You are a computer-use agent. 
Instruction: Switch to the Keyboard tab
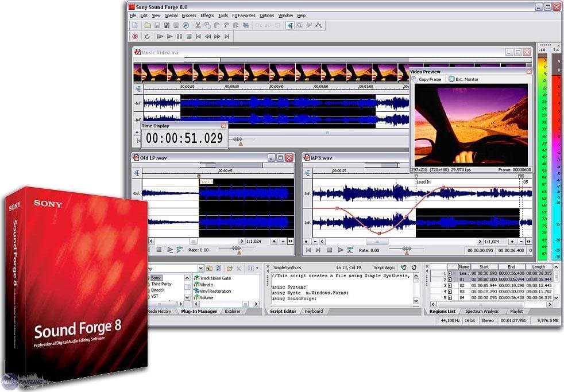click(x=314, y=312)
